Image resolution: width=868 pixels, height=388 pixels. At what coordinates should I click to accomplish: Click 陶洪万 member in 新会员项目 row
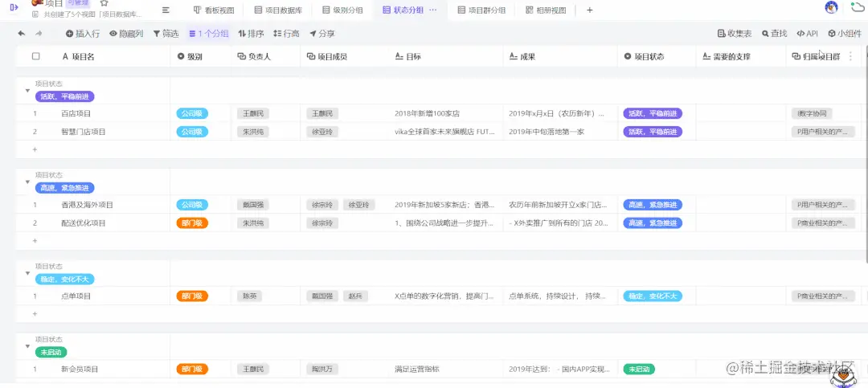(322, 370)
